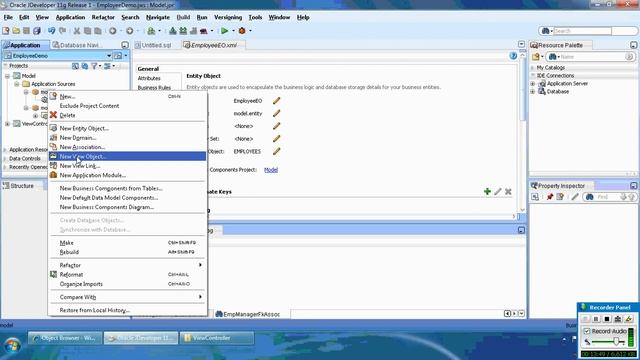This screenshot has width=640, height=360.
Task: Expand the ViewController project node
Action: click(x=7, y=124)
